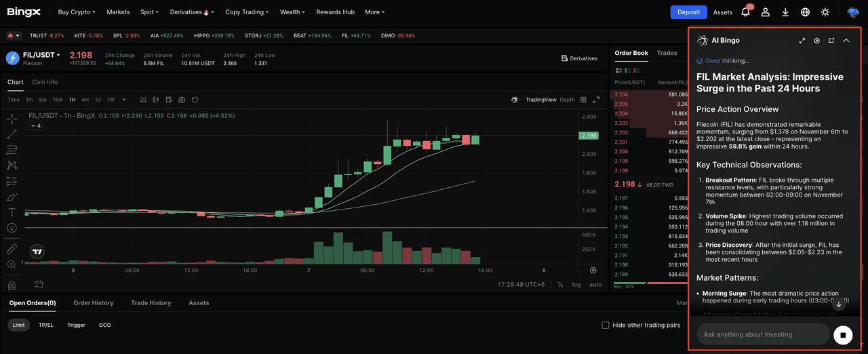868x354 pixels.
Task: Select the crosshair cursor tool
Action: [x=12, y=119]
